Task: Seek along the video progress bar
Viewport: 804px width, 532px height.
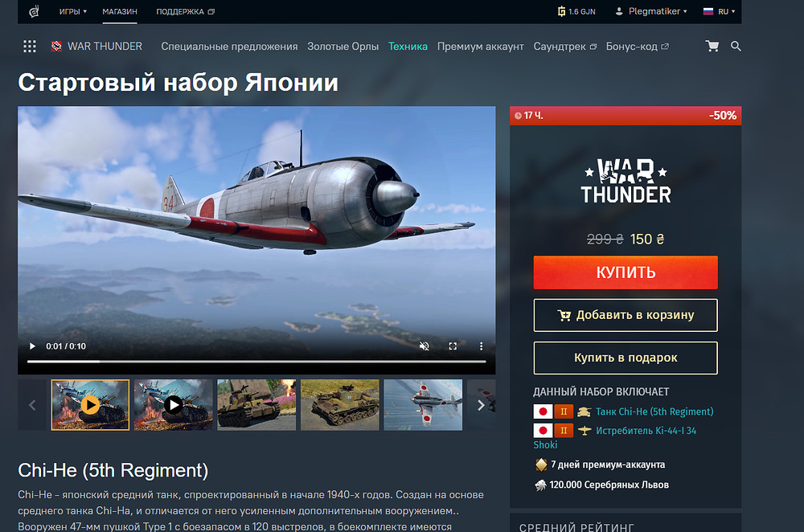Action: 256,362
